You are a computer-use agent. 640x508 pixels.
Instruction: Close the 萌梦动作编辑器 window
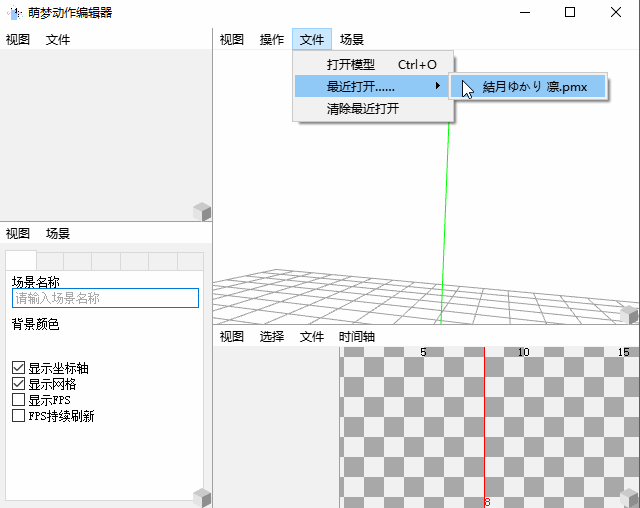pos(616,12)
